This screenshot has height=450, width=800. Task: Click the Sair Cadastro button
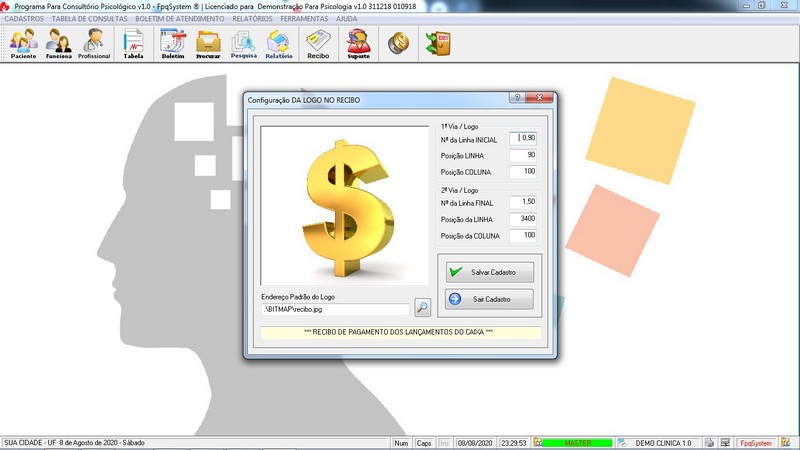point(489,299)
